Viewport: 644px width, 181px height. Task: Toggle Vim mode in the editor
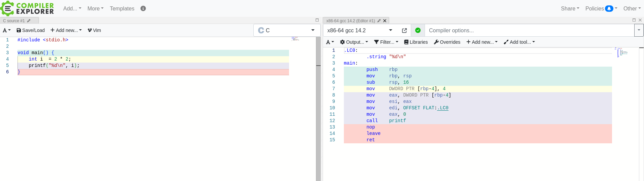click(94, 30)
